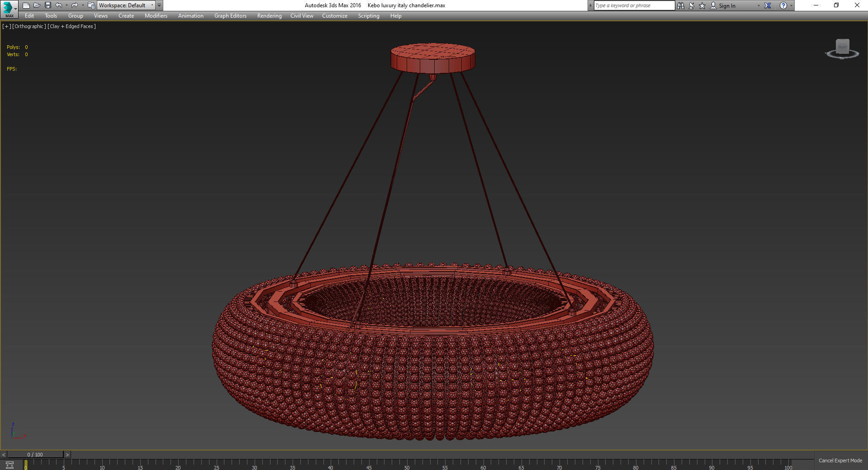The image size is (868, 470).
Task: Expand the undo history dropdown arrow
Action: (x=66, y=5)
